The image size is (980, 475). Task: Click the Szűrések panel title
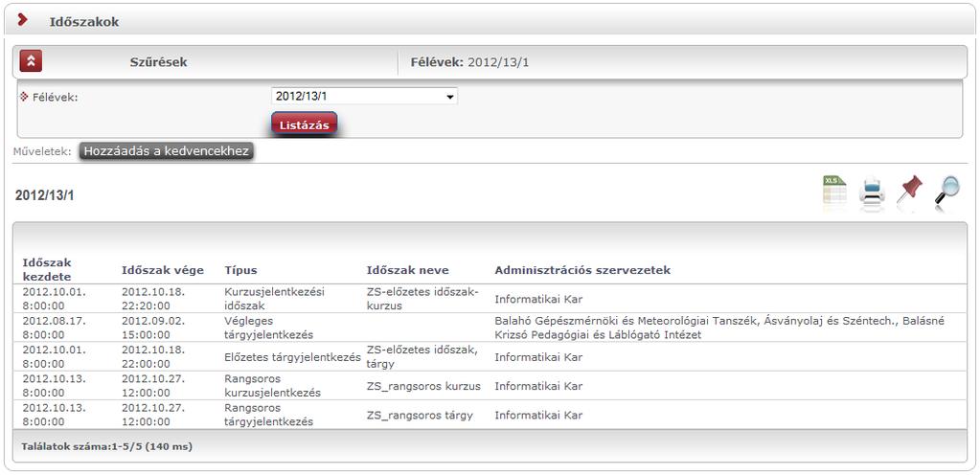click(x=158, y=62)
